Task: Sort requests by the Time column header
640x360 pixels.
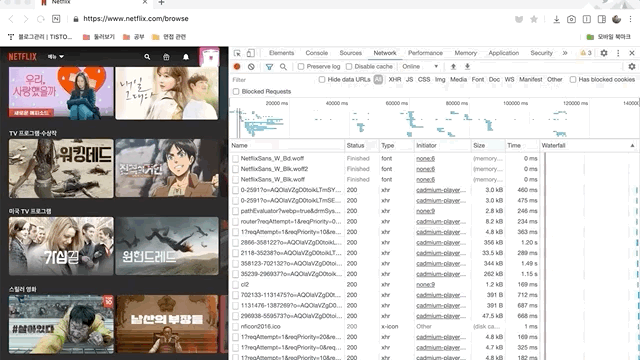Action: point(522,146)
